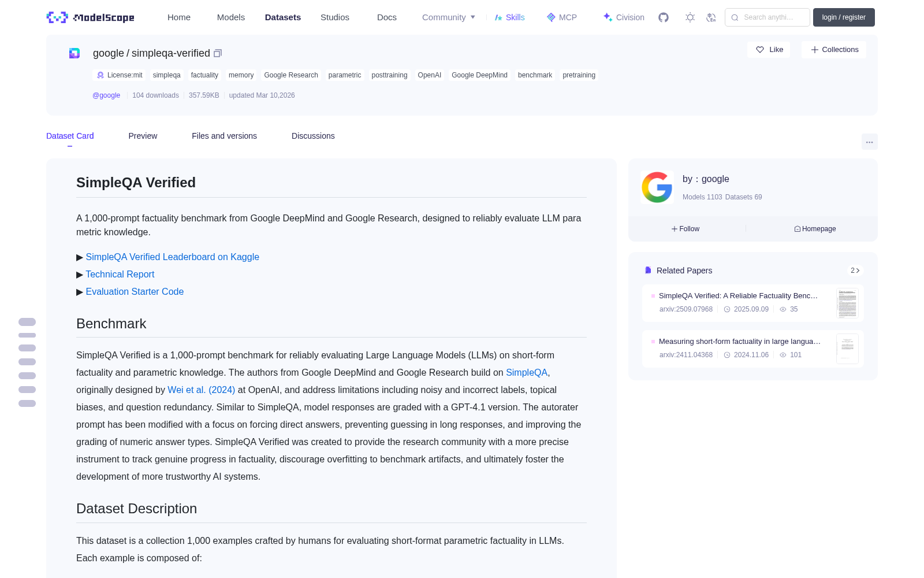
Task: Click the Google DeepMind tag
Action: [479, 75]
